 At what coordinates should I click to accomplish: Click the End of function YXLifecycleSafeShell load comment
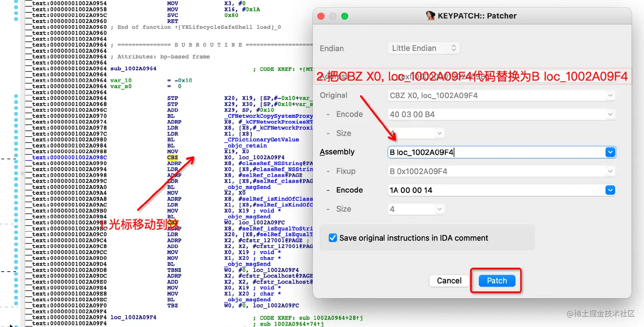[x=195, y=27]
